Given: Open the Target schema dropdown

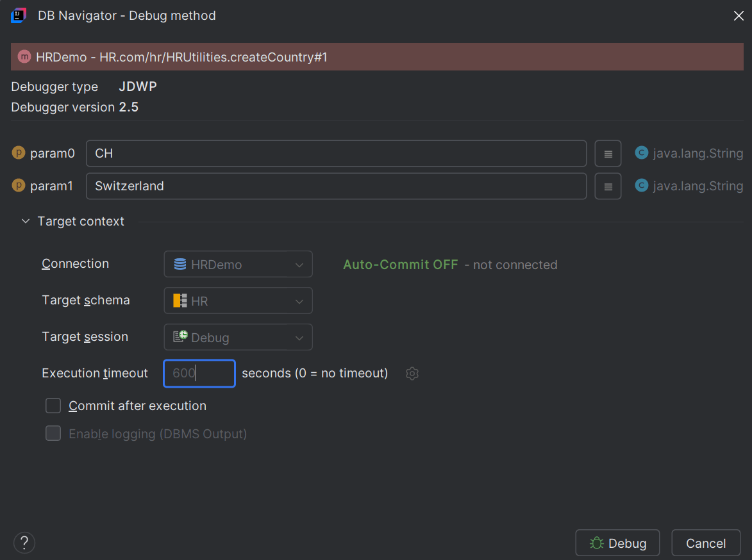Looking at the screenshot, I should coord(299,301).
